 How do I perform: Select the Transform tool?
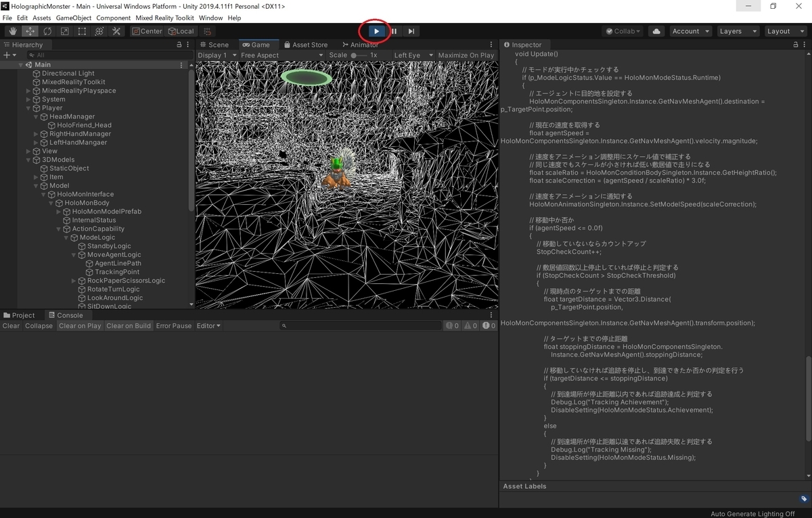pos(99,31)
